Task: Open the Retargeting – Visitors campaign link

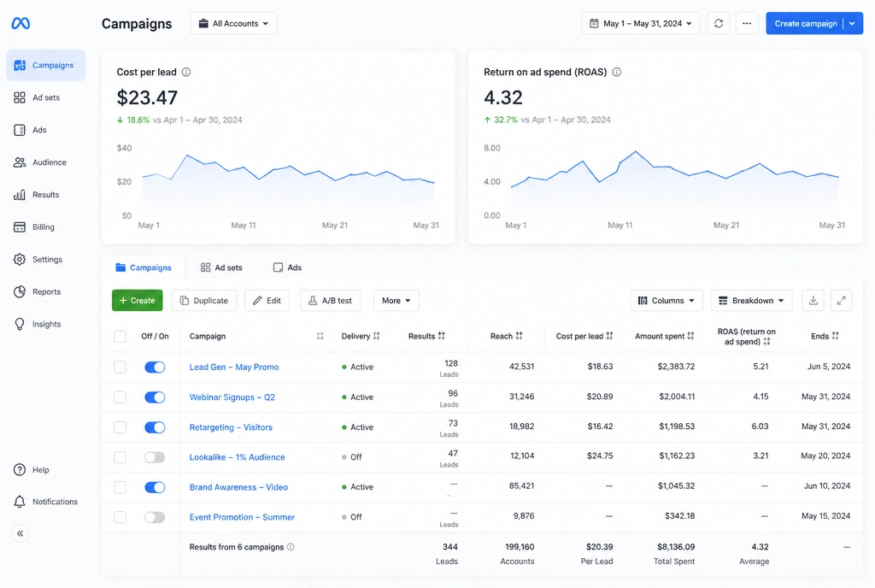Action: click(231, 427)
